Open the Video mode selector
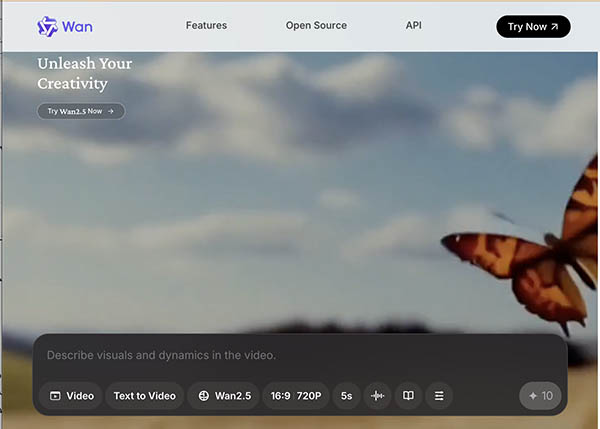Image resolution: width=600 pixels, height=429 pixels. pyautogui.click(x=71, y=396)
